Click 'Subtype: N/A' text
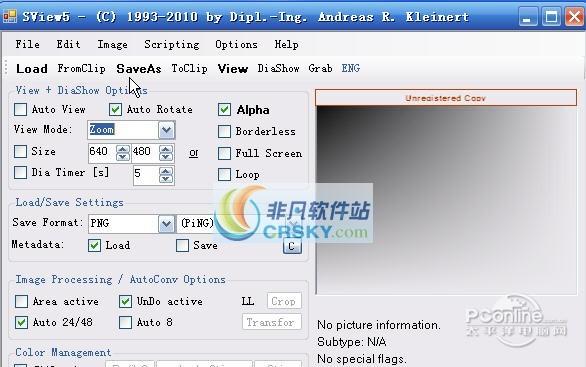The height and width of the screenshot is (367, 586). 352,342
